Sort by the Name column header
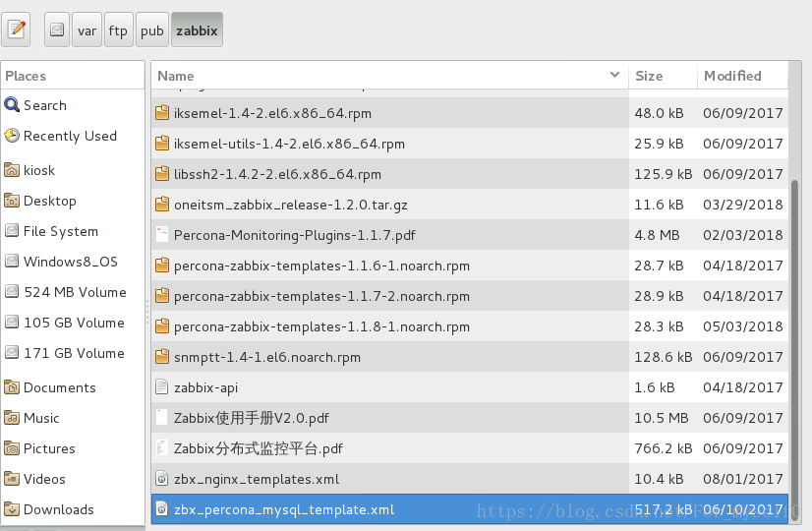 pyautogui.click(x=389, y=76)
